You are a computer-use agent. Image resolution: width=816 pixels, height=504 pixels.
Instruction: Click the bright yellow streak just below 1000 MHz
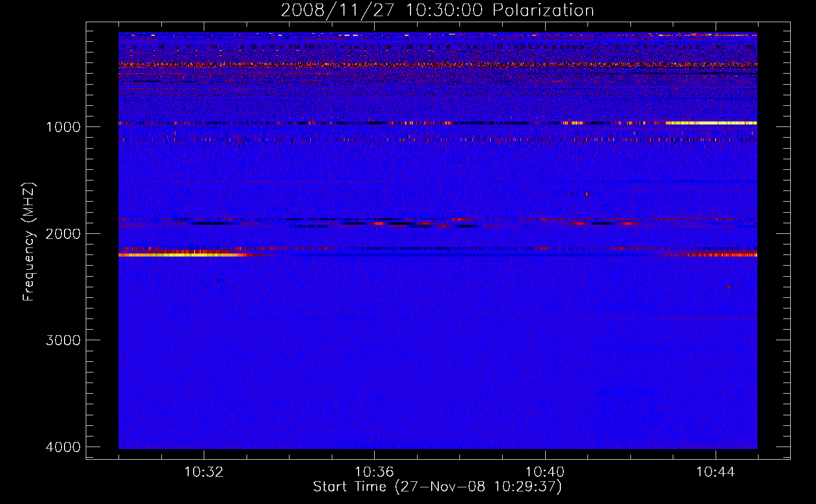[x=711, y=123]
